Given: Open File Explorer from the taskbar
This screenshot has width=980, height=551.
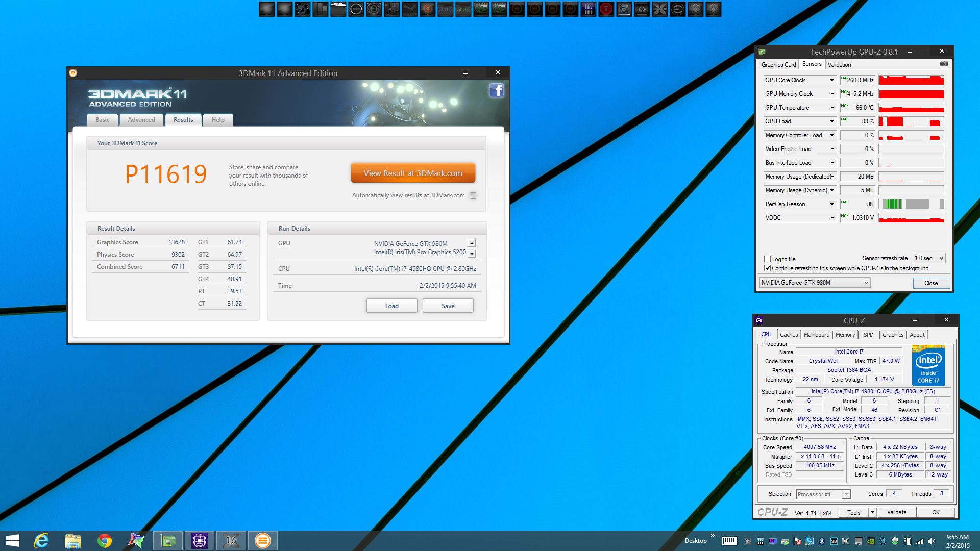Looking at the screenshot, I should coord(72,541).
